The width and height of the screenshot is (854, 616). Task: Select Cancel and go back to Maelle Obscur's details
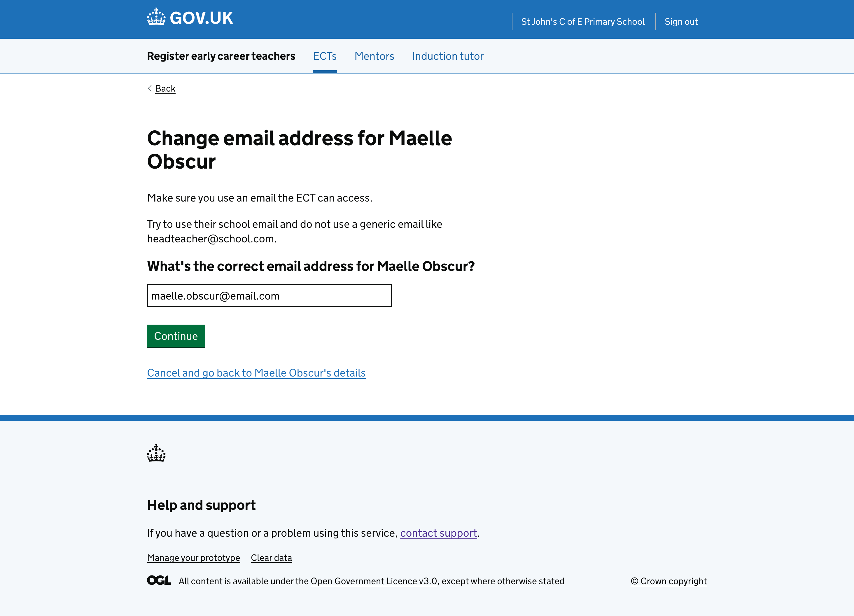pos(256,373)
